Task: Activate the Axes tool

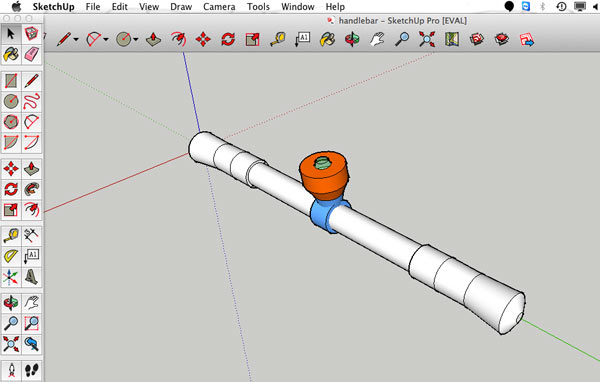Action: tap(11, 277)
